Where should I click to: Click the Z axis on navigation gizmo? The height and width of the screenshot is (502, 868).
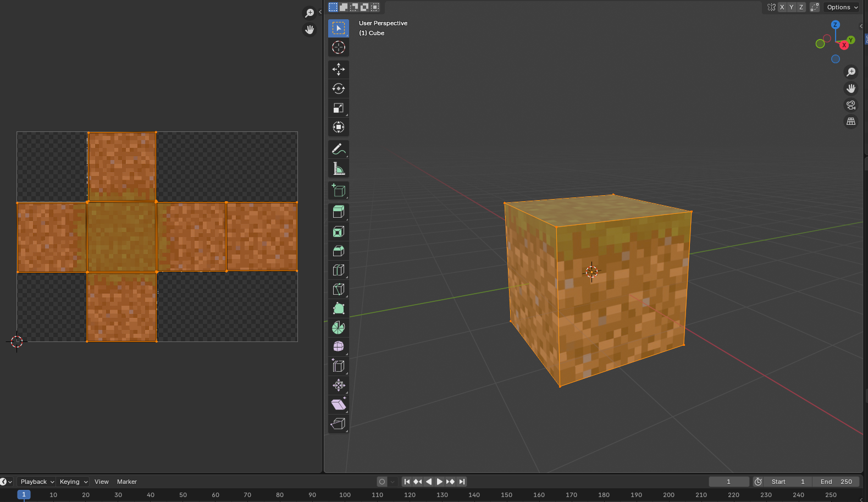pos(836,25)
